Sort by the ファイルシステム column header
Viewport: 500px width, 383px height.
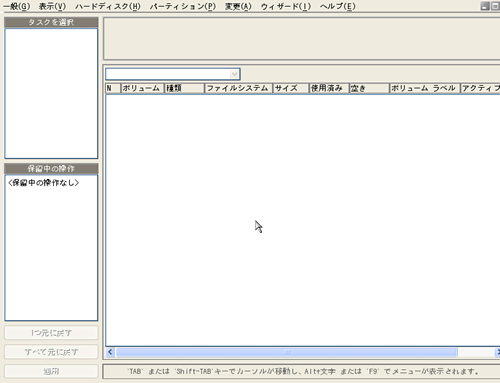[238, 88]
